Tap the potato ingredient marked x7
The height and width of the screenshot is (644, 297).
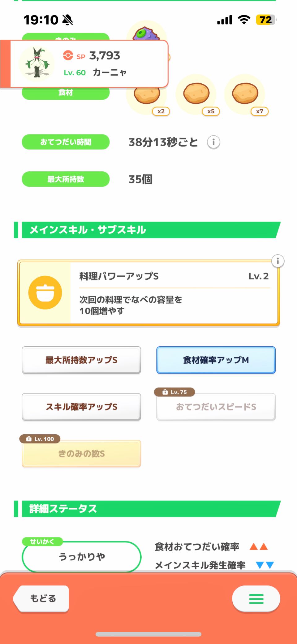point(245,94)
